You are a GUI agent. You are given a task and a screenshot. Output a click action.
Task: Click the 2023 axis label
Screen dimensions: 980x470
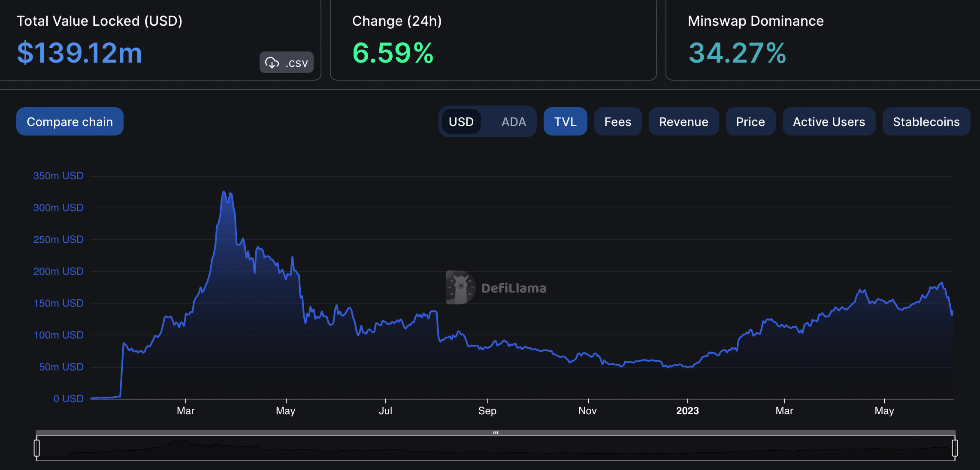[687, 411]
